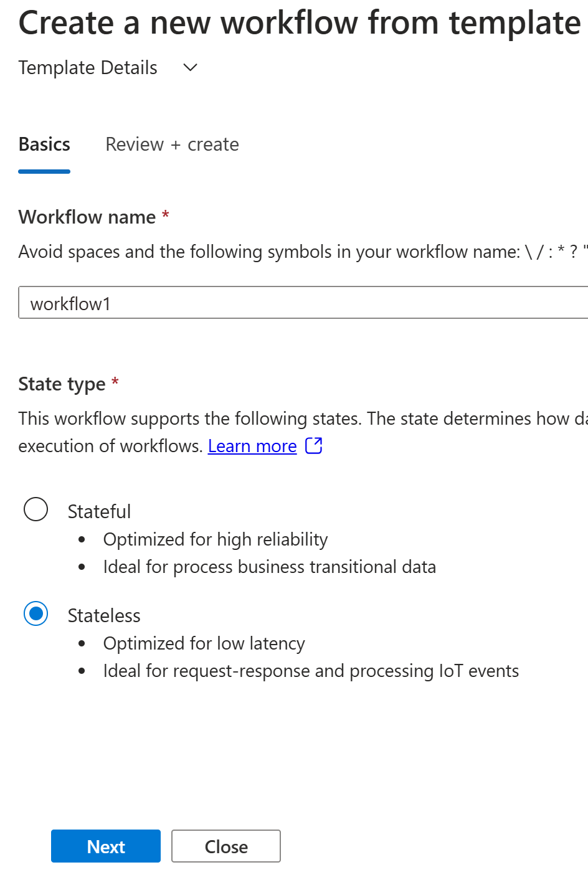588x875 pixels.
Task: Click the Create a new workflow title
Action: [x=300, y=22]
